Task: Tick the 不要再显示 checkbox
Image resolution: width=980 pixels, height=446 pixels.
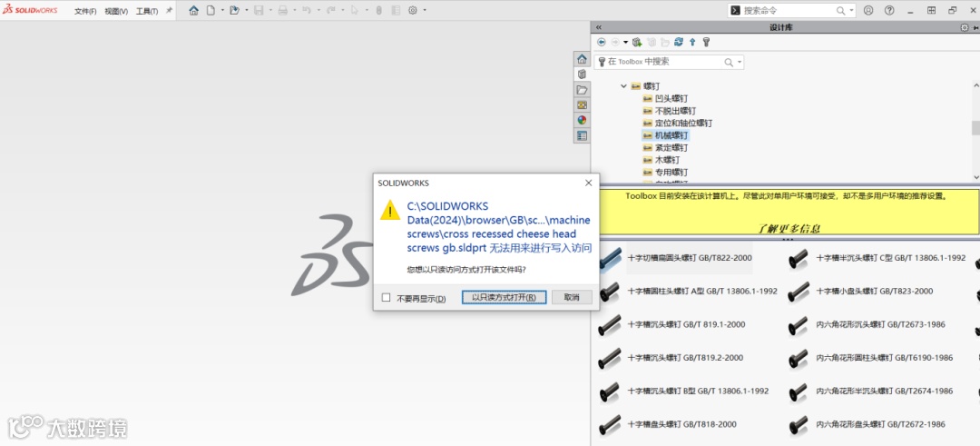Action: [x=387, y=298]
